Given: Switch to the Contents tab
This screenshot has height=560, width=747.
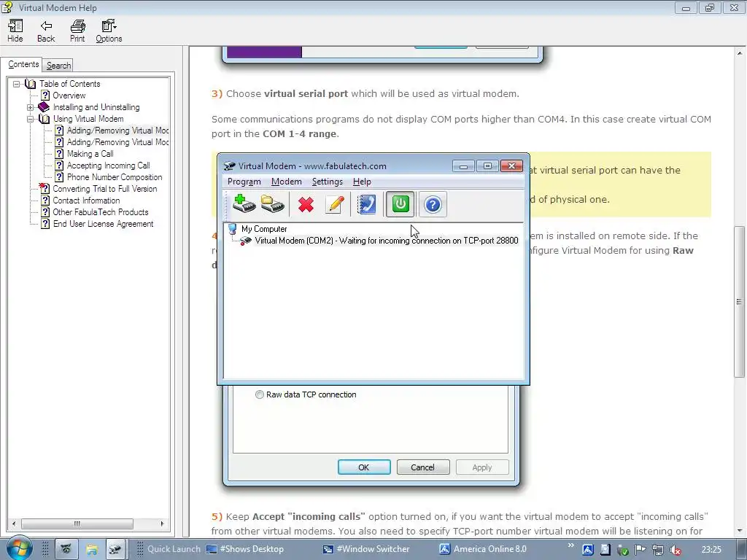Looking at the screenshot, I should pyautogui.click(x=23, y=64).
